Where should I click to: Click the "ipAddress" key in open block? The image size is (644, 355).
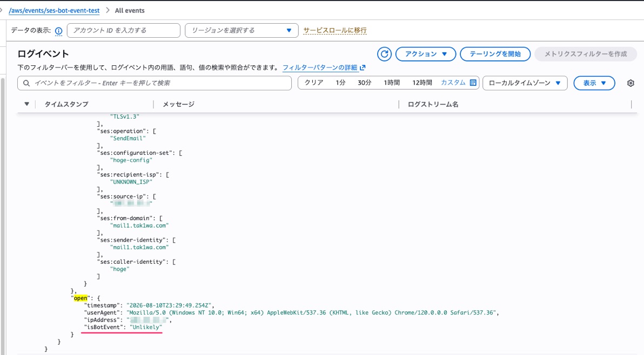point(102,320)
